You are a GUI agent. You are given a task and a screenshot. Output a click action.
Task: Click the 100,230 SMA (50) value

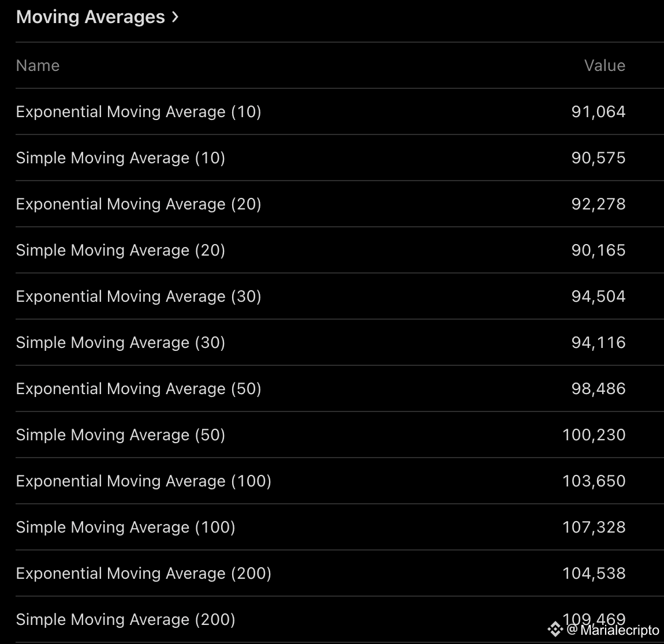(x=594, y=435)
